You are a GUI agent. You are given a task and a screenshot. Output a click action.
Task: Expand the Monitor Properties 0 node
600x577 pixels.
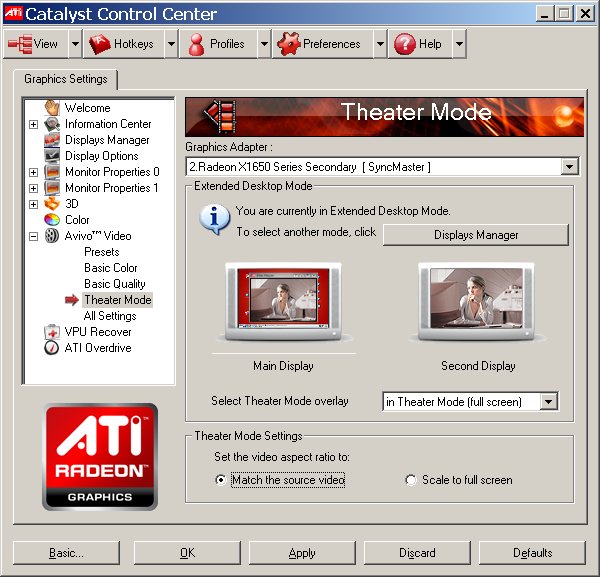tap(34, 172)
